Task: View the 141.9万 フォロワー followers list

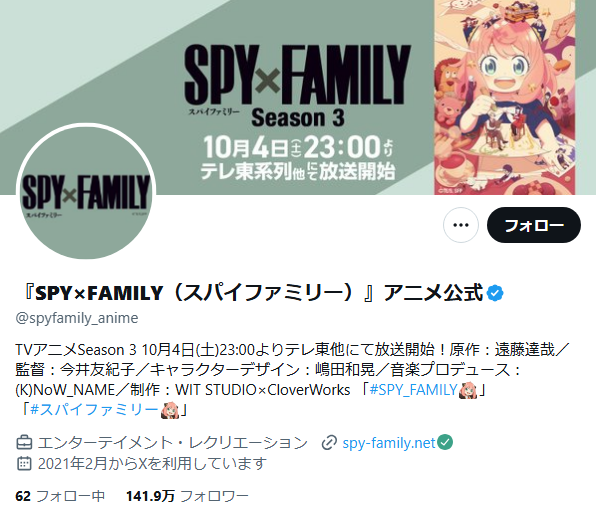Action: coord(187,496)
